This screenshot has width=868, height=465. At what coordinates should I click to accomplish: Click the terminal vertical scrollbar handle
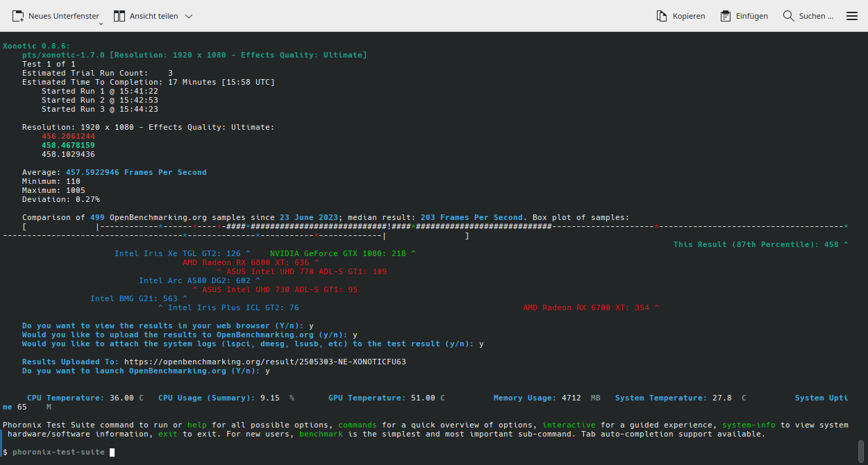coord(861,450)
